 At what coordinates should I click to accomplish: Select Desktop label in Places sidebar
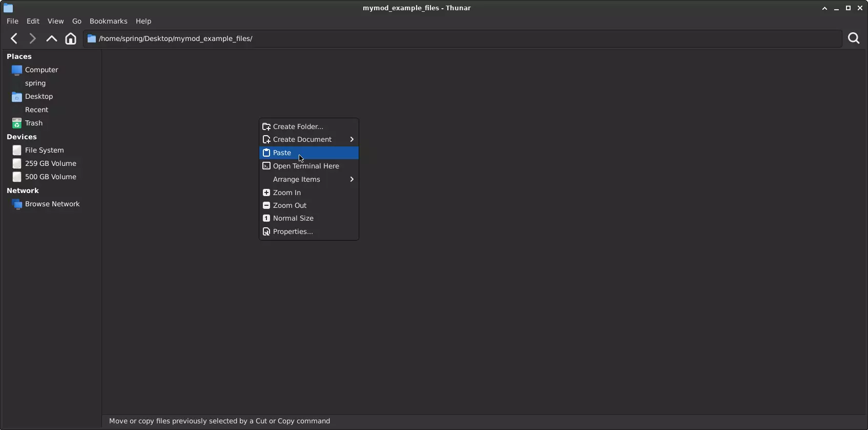[39, 96]
